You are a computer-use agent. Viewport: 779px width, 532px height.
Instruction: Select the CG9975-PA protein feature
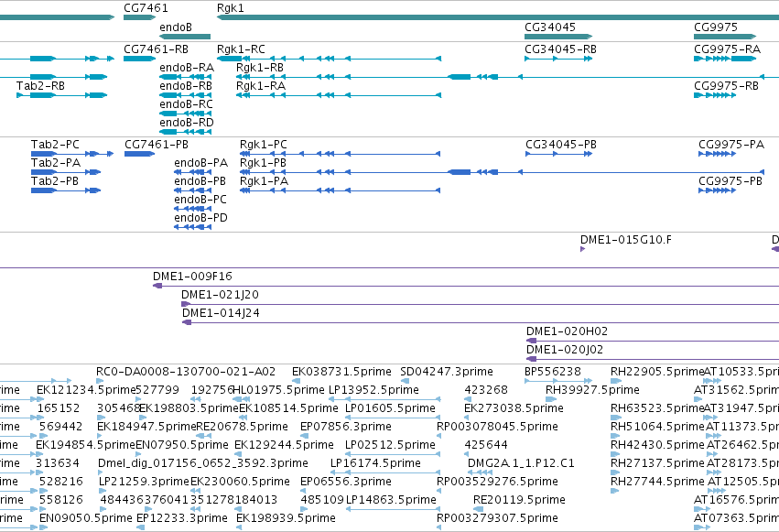click(x=717, y=154)
